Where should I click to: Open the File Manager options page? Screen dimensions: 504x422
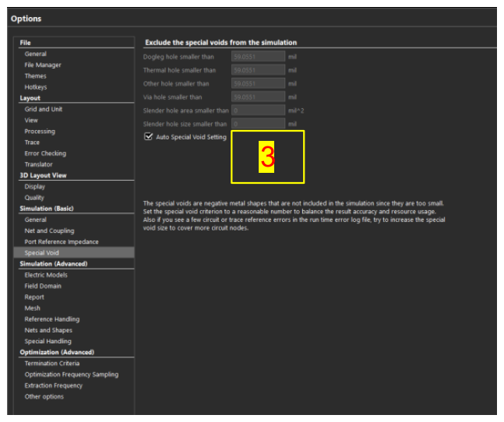pyautogui.click(x=43, y=65)
